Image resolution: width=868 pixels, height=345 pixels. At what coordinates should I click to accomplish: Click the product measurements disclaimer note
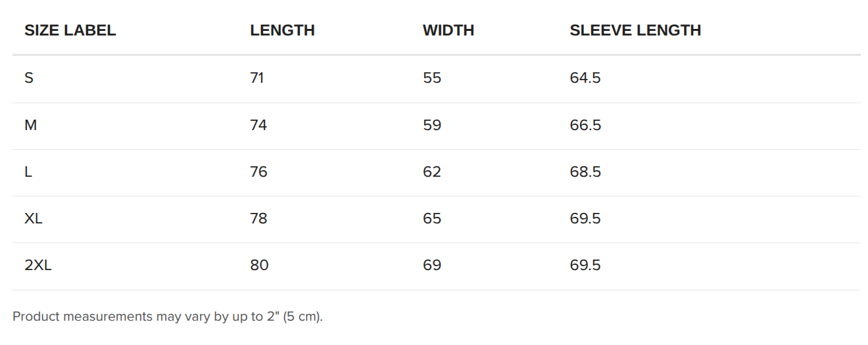pyautogui.click(x=168, y=316)
